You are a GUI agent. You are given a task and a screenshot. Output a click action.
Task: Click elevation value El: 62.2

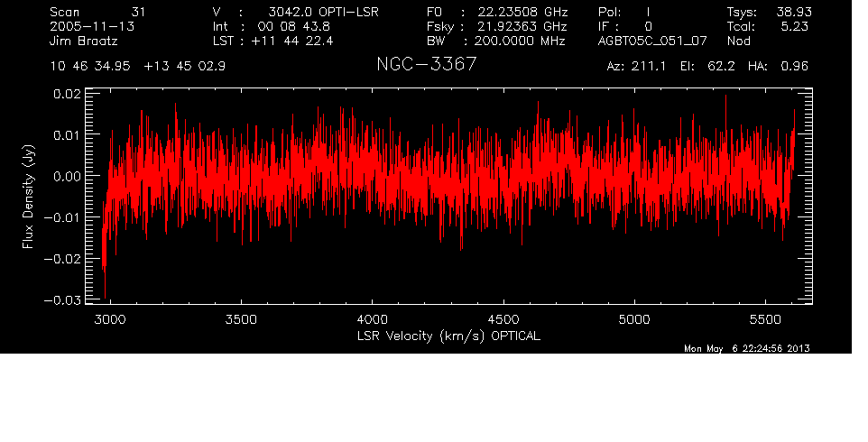pyautogui.click(x=708, y=67)
